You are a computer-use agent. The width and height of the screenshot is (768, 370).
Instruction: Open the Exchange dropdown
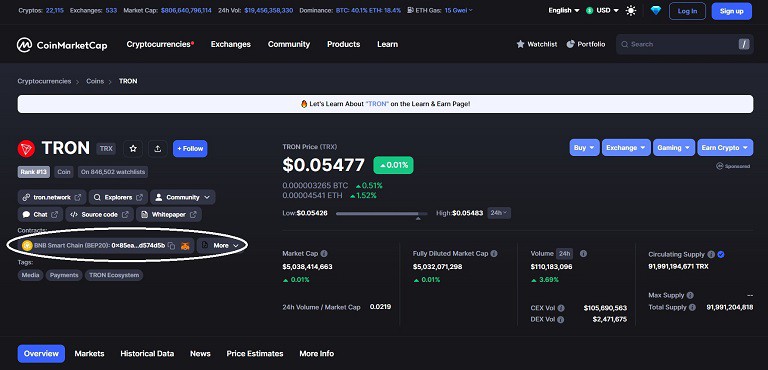tap(626, 148)
